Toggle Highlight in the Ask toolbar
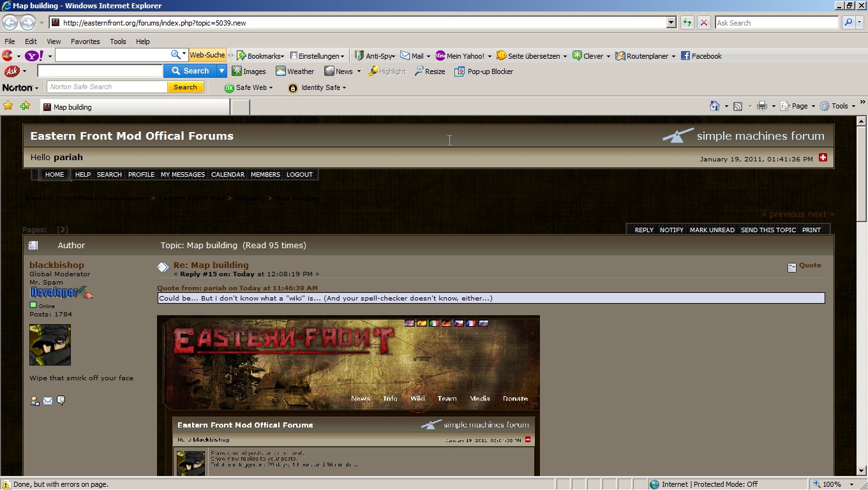Image resolution: width=868 pixels, height=490 pixels. click(x=386, y=71)
